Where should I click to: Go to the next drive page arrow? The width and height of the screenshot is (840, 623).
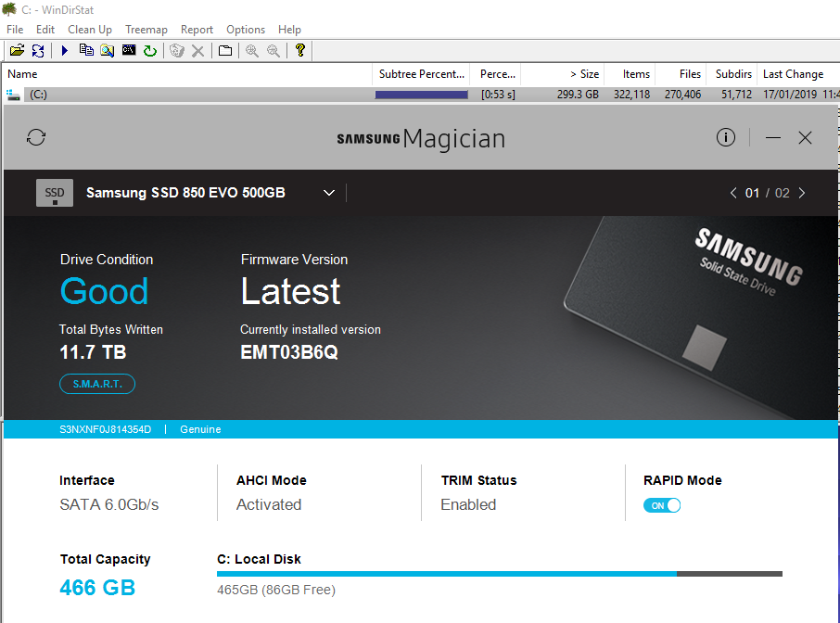tap(802, 193)
